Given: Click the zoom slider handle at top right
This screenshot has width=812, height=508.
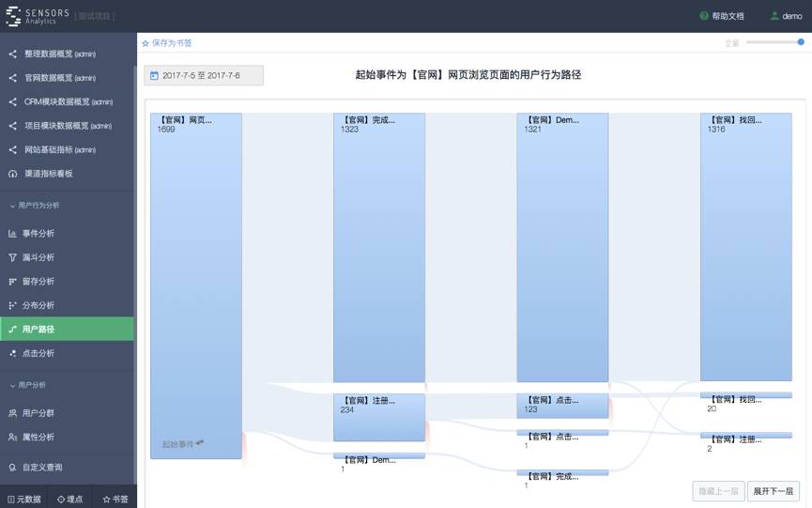Looking at the screenshot, I should pyautogui.click(x=801, y=42).
